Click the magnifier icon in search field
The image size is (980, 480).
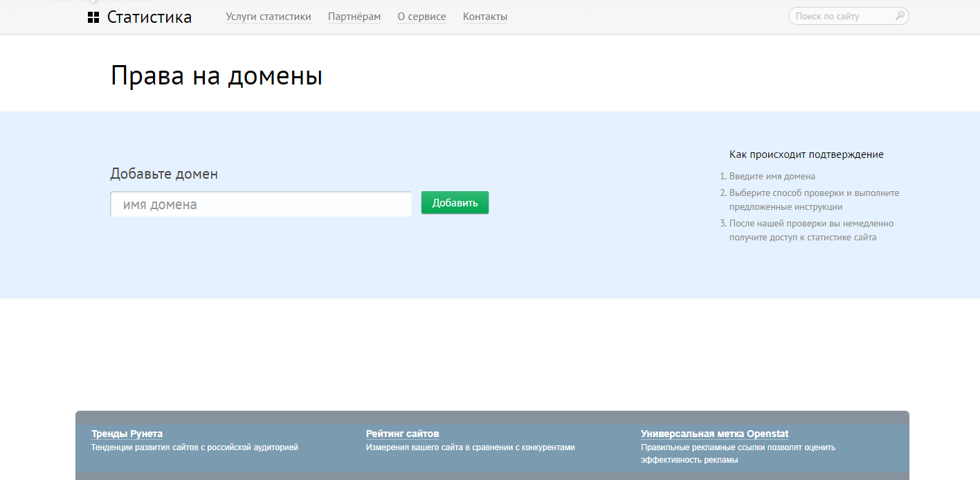point(900,15)
